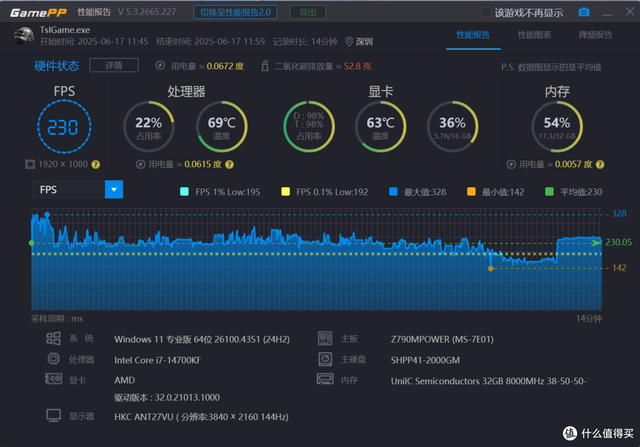The image size is (640, 447).
Task: Click the CO2 emission icon near 52.8 克
Action: 265,65
